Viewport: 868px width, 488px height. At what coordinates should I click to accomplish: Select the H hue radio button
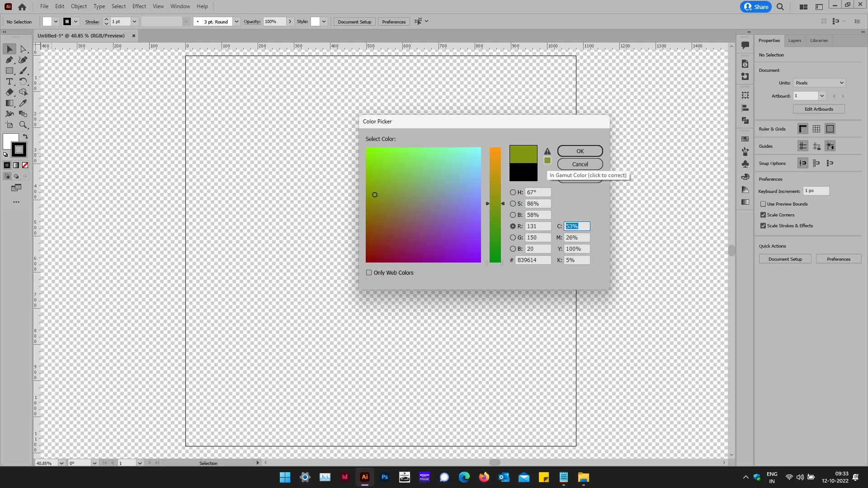point(513,192)
